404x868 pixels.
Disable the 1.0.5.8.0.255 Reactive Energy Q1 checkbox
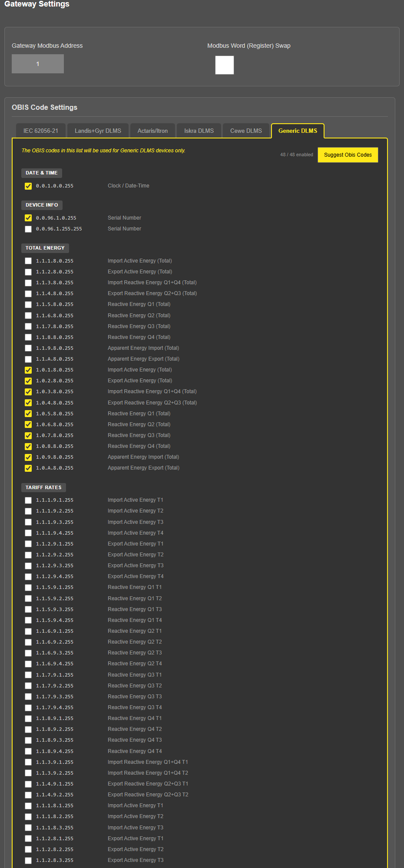(28, 414)
